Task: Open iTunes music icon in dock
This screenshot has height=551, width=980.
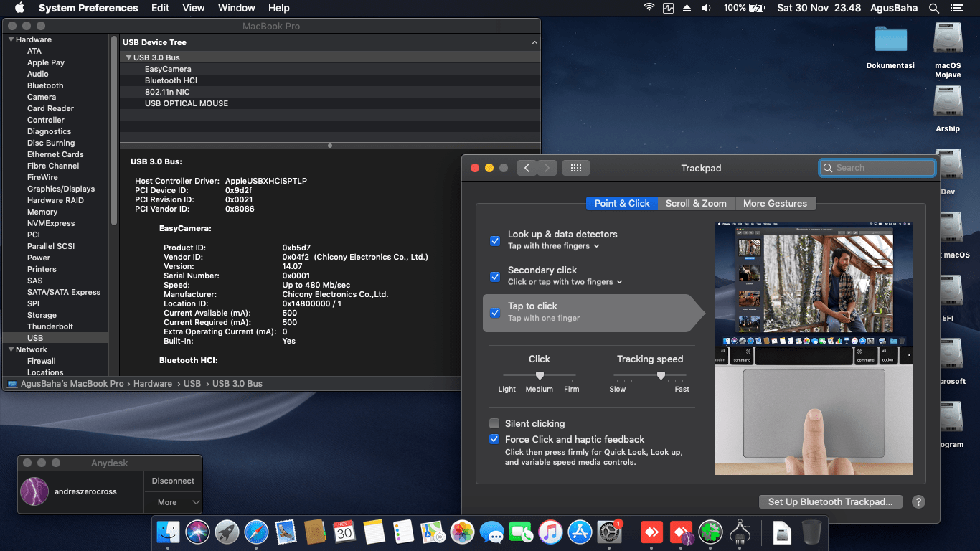Action: point(550,532)
